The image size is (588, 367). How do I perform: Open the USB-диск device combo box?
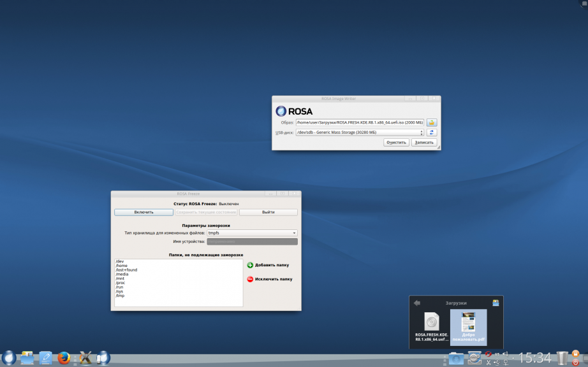(360, 132)
